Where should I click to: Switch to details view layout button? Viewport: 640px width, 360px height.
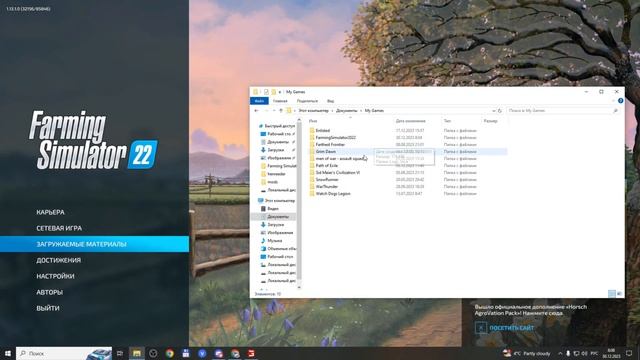[611, 293]
